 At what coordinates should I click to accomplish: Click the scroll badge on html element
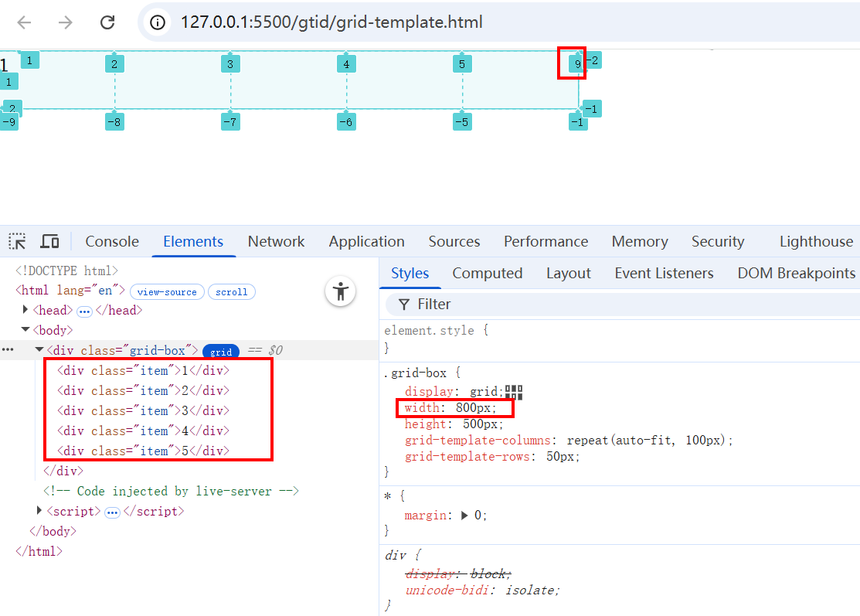pos(232,292)
